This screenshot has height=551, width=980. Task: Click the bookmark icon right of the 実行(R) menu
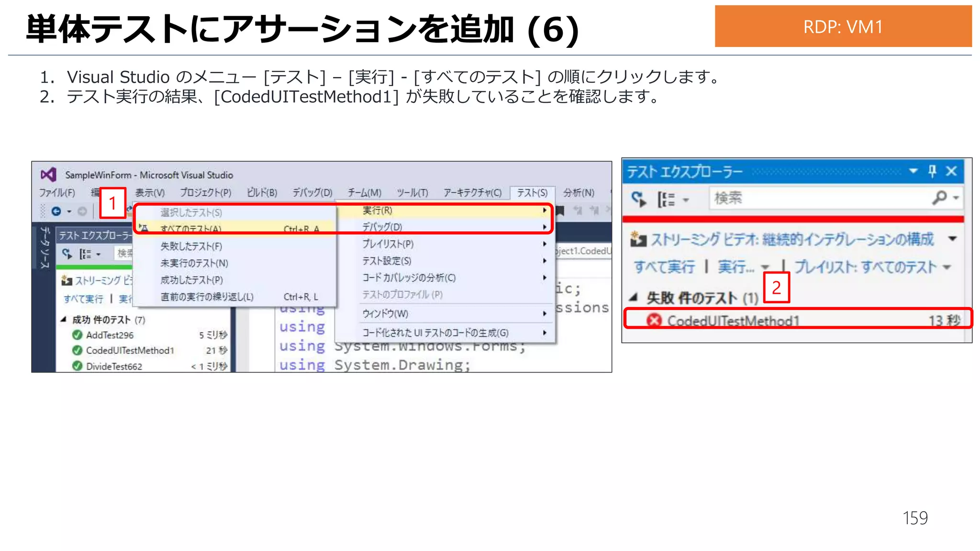coord(559,210)
